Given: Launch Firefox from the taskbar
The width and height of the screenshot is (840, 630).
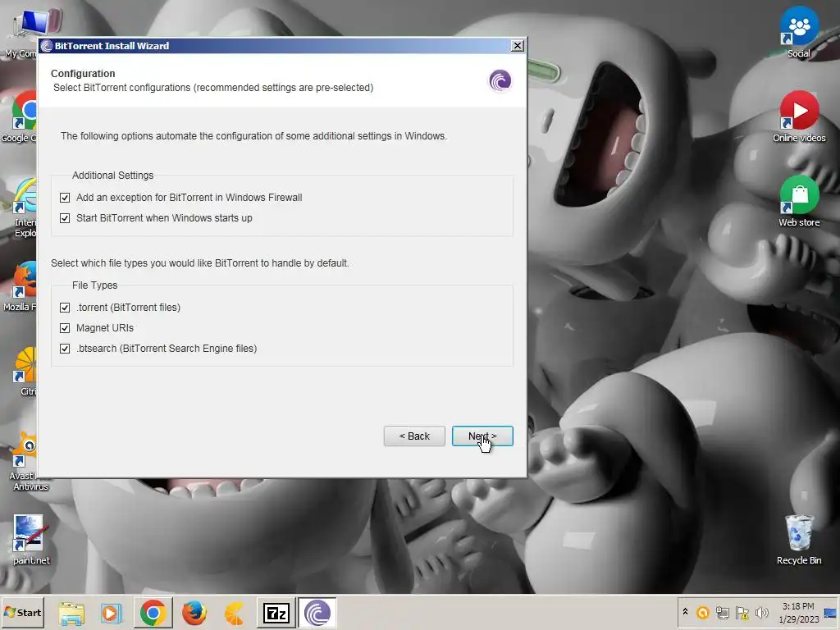Looking at the screenshot, I should point(194,613).
